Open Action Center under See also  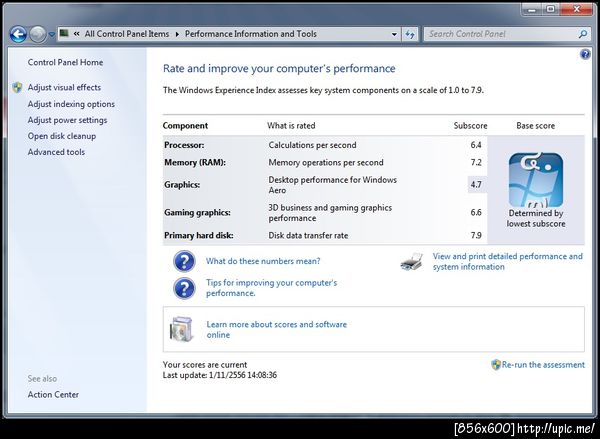[x=53, y=395]
